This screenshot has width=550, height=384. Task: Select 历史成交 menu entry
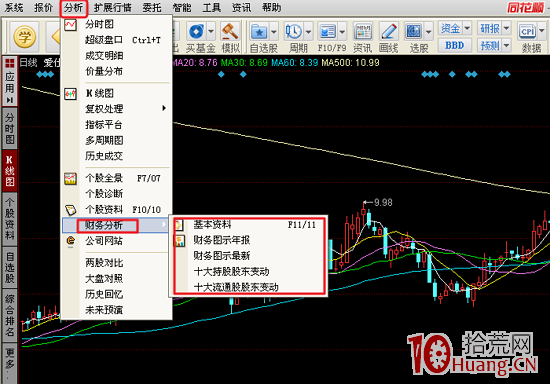tap(117, 156)
